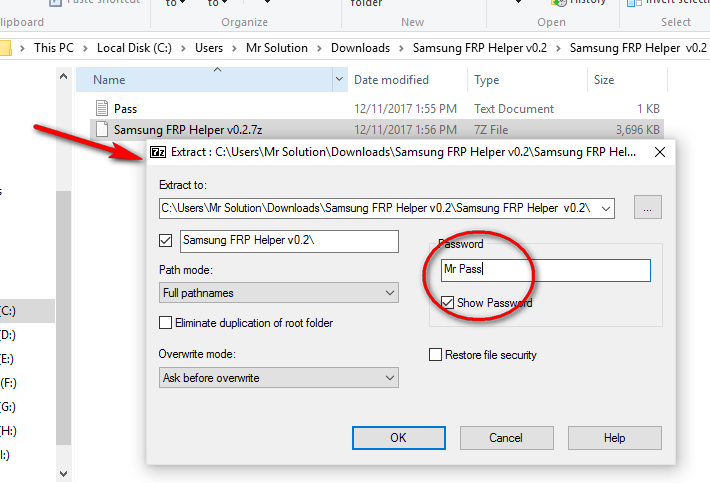Navigate to This PC in breadcrumb

tap(54, 48)
